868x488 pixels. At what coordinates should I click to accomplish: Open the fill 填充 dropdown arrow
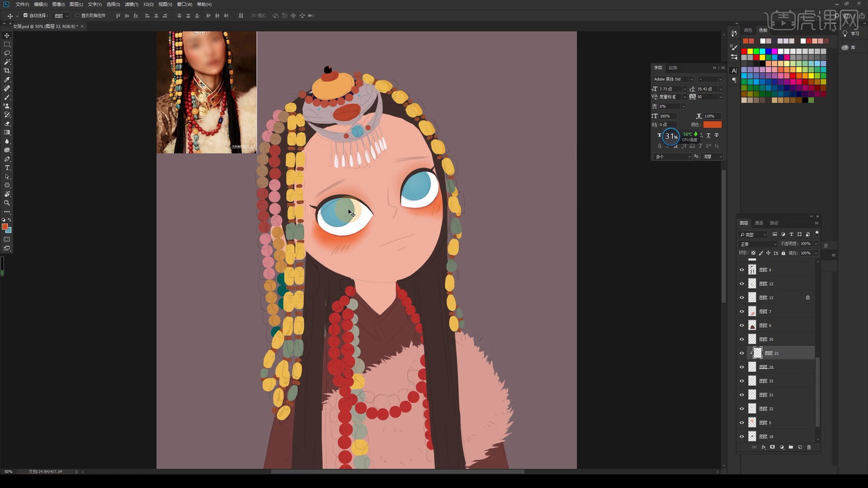pyautogui.click(x=816, y=253)
